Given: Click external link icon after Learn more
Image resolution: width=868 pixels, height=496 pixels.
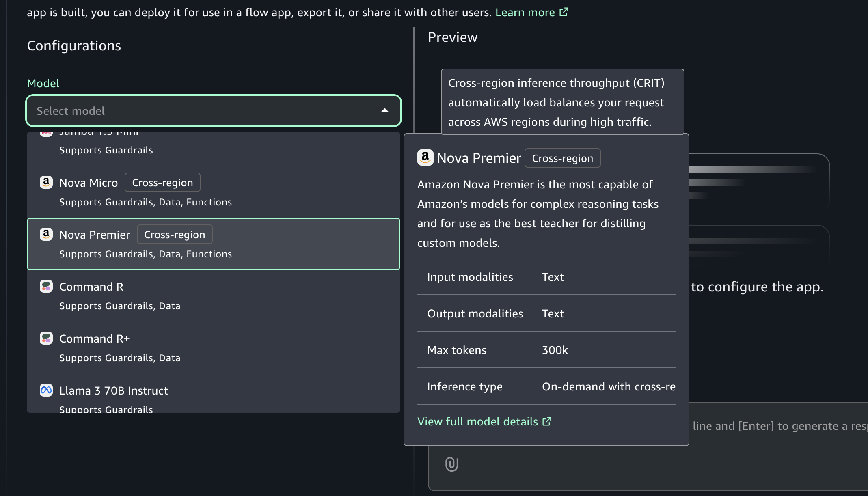Looking at the screenshot, I should point(564,12).
